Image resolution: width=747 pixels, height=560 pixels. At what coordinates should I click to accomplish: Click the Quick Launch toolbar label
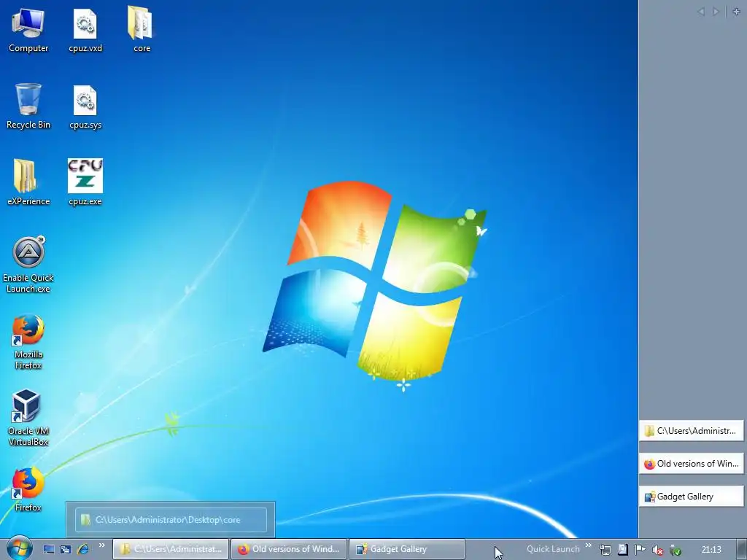click(553, 549)
